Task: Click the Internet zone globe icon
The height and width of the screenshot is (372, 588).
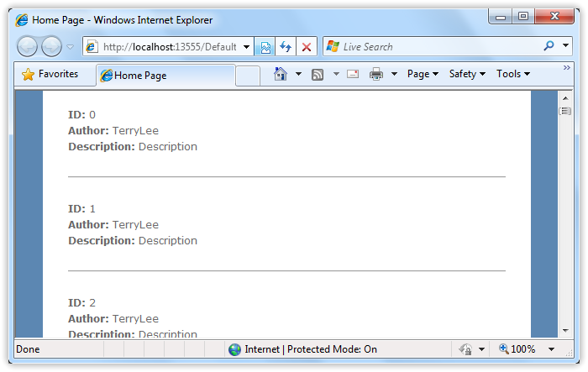Action: click(234, 349)
